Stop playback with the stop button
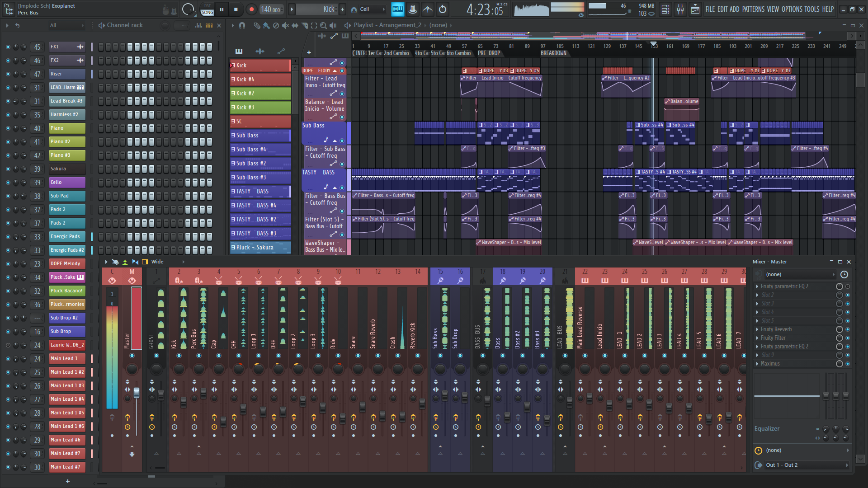The image size is (868, 488). pyautogui.click(x=236, y=9)
